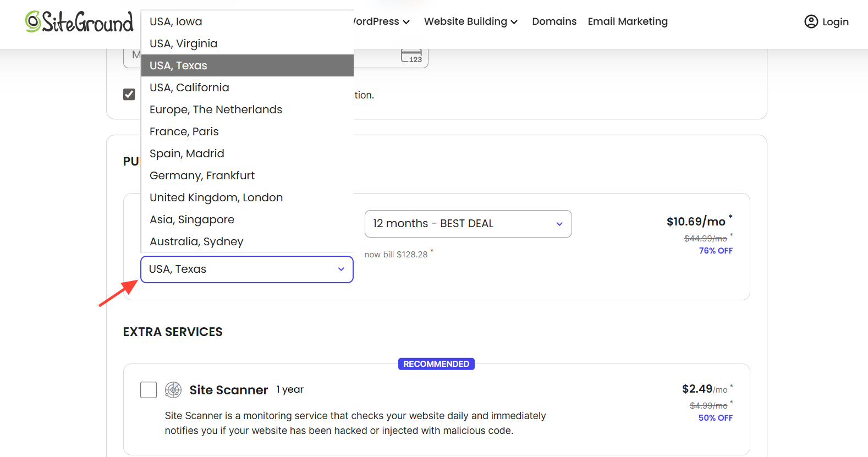Click the Site Scanner title

pyautogui.click(x=229, y=390)
